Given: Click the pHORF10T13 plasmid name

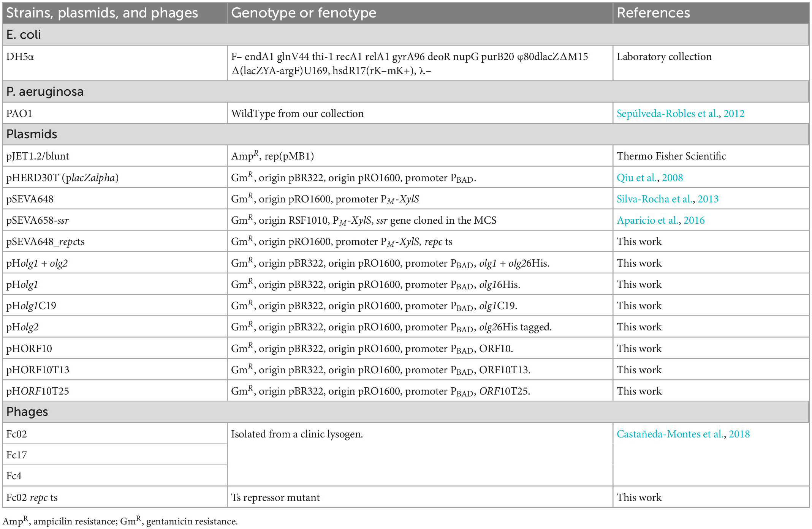Looking at the screenshot, I should pos(38,370).
